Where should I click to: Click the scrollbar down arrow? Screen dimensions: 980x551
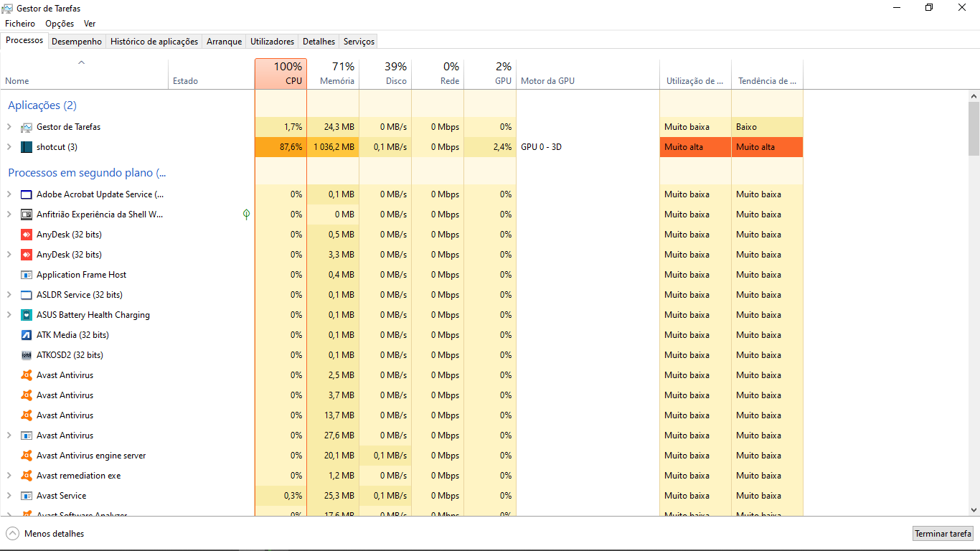click(x=974, y=509)
